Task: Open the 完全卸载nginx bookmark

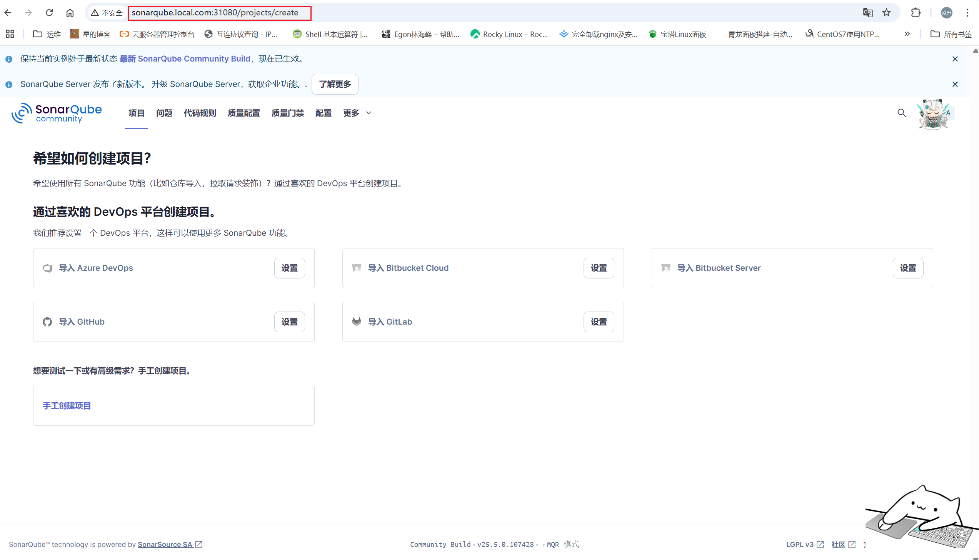Action: click(599, 34)
